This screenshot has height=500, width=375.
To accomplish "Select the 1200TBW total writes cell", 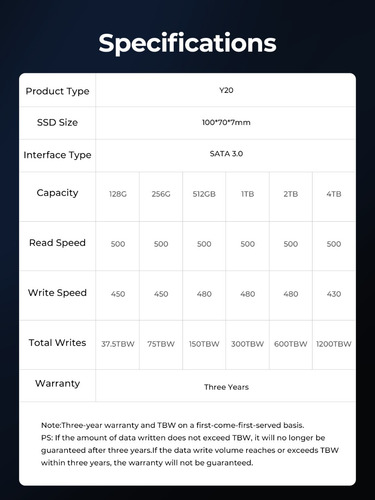I will click(x=334, y=344).
